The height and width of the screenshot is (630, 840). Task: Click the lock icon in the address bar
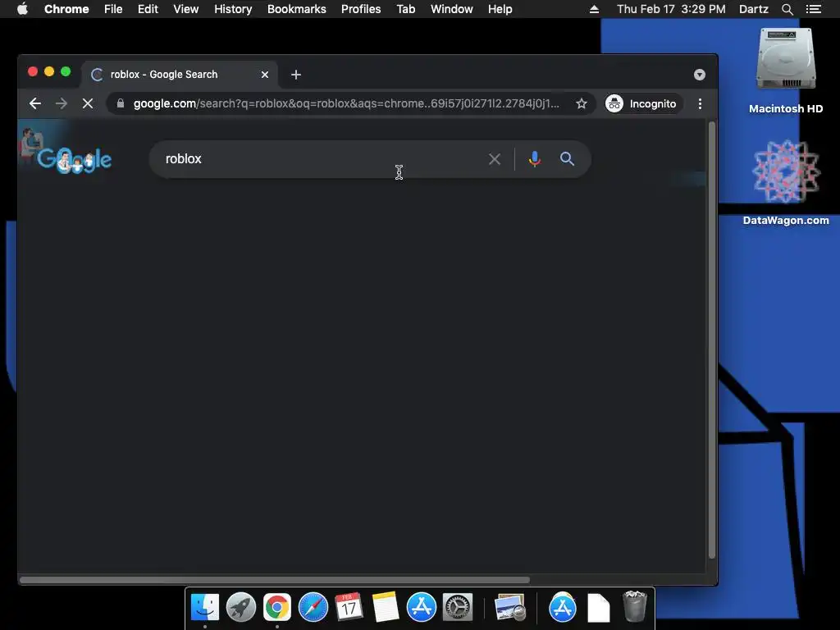[121, 103]
